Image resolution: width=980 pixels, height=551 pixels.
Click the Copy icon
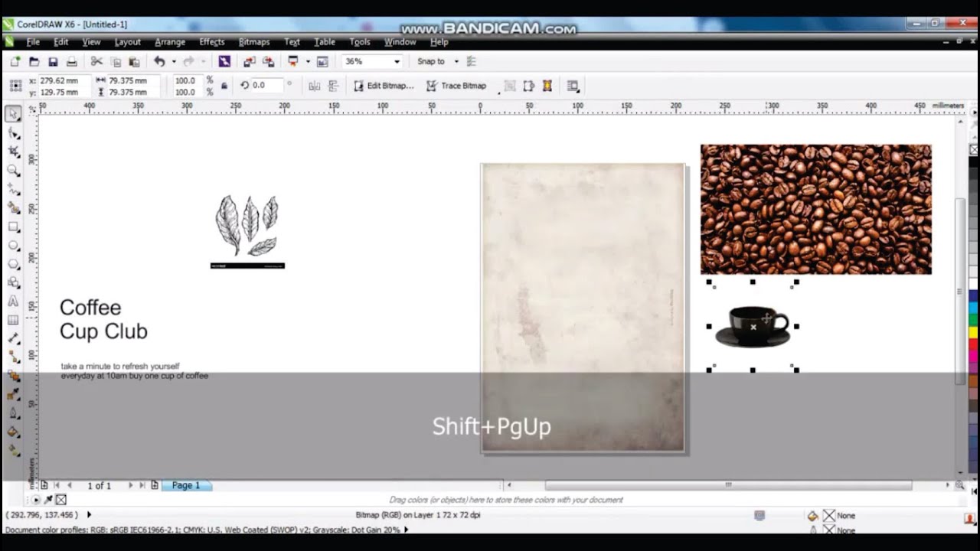(x=116, y=61)
